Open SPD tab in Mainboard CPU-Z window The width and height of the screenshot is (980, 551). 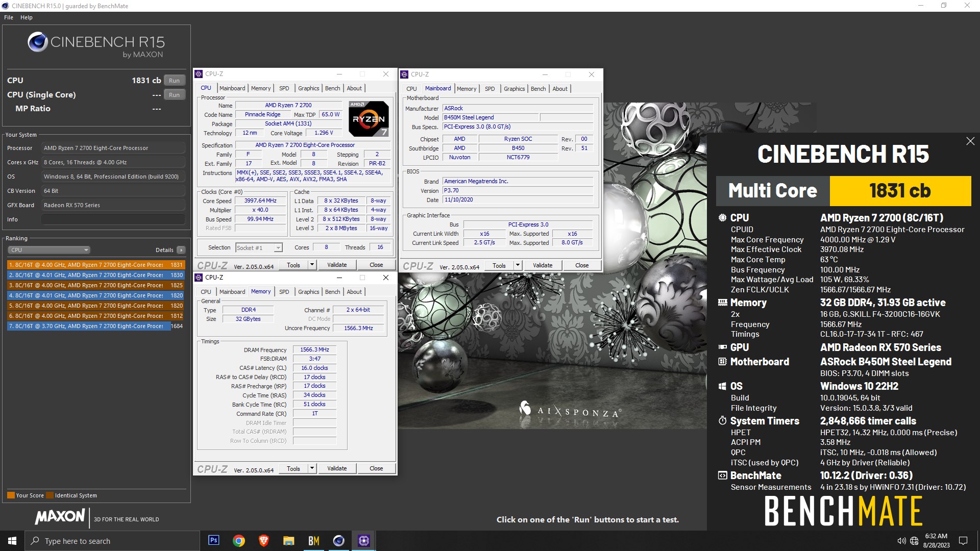490,89
